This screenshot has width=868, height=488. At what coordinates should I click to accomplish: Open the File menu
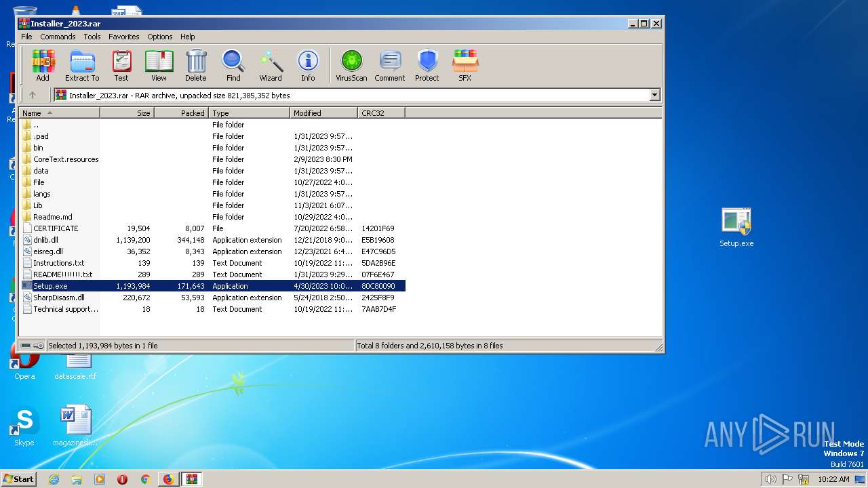click(26, 37)
